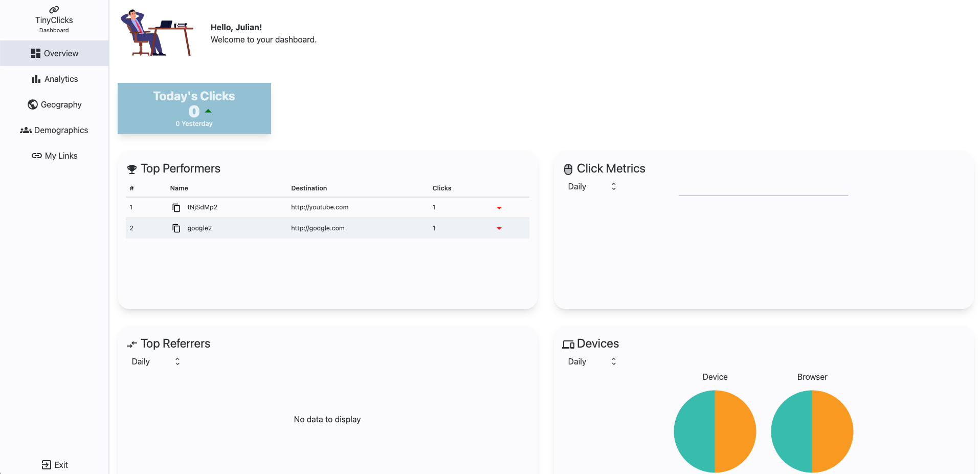Copy the google2 link with copy icon
Viewport: 980px width, 474px height.
[176, 228]
